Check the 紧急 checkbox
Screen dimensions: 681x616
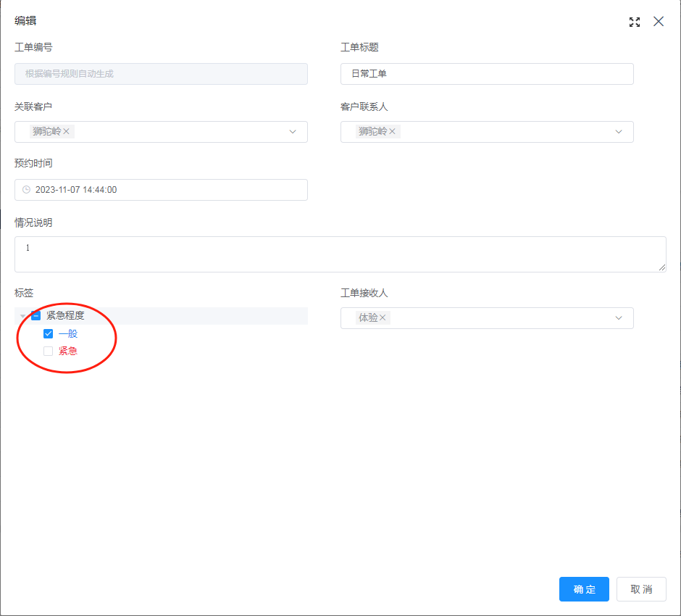49,351
